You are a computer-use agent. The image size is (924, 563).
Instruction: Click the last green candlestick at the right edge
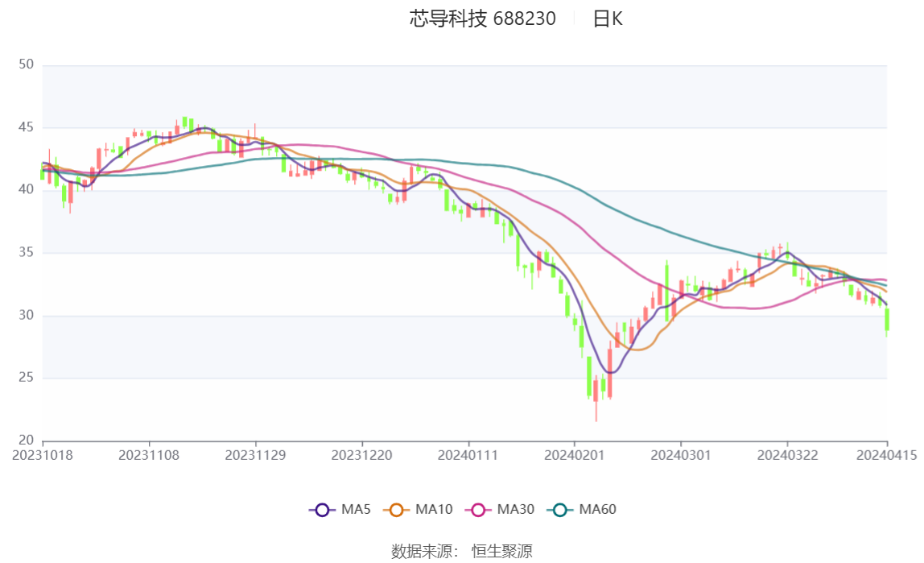click(887, 319)
